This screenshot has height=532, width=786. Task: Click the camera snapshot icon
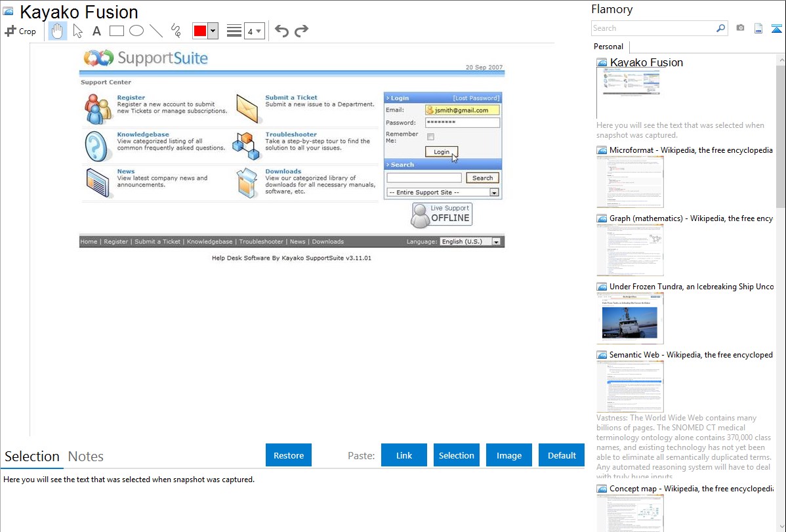(740, 28)
